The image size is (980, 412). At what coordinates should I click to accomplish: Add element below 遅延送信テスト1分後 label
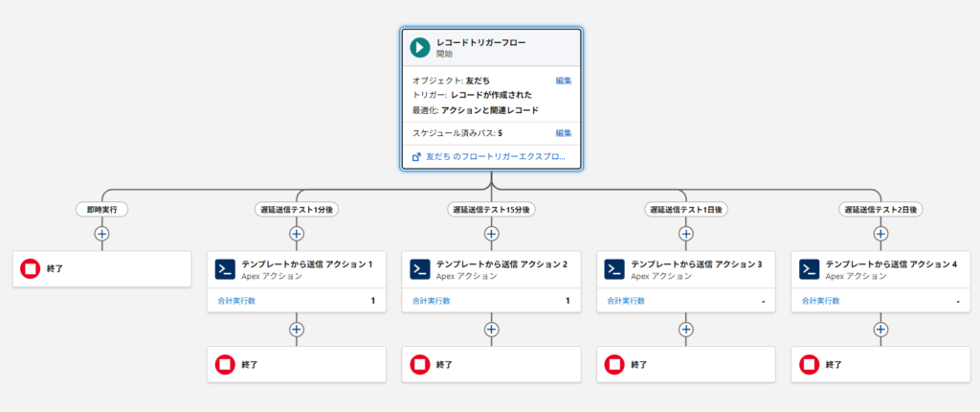tap(297, 233)
